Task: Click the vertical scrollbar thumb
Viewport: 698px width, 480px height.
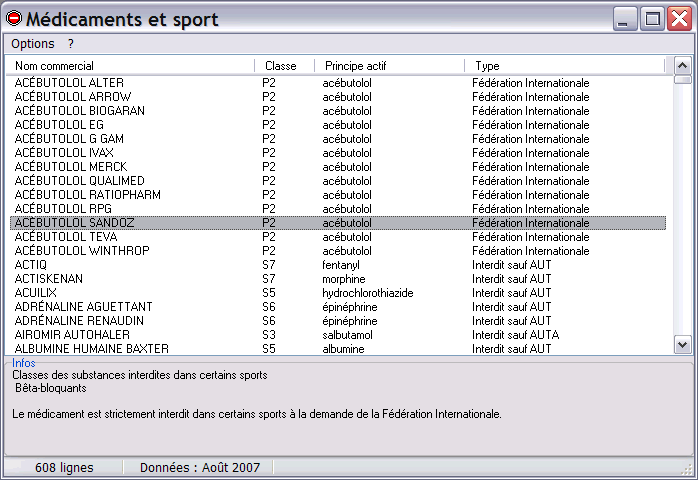Action: [x=682, y=80]
